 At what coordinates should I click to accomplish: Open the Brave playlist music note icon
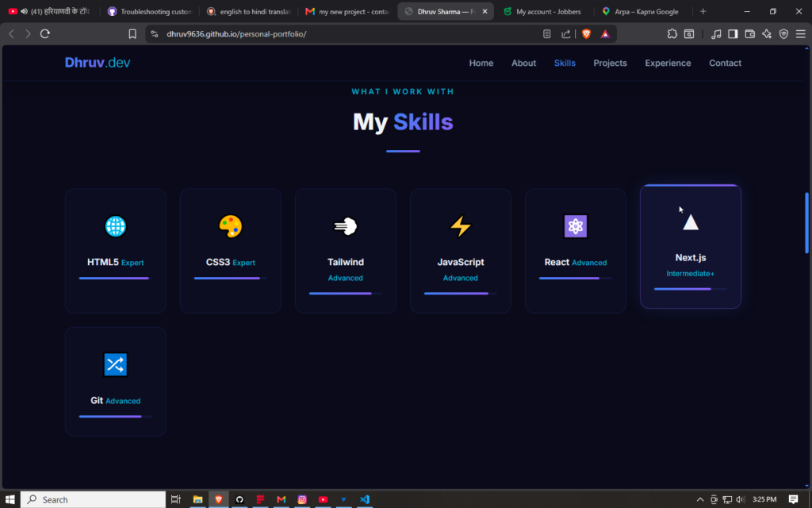tap(716, 33)
